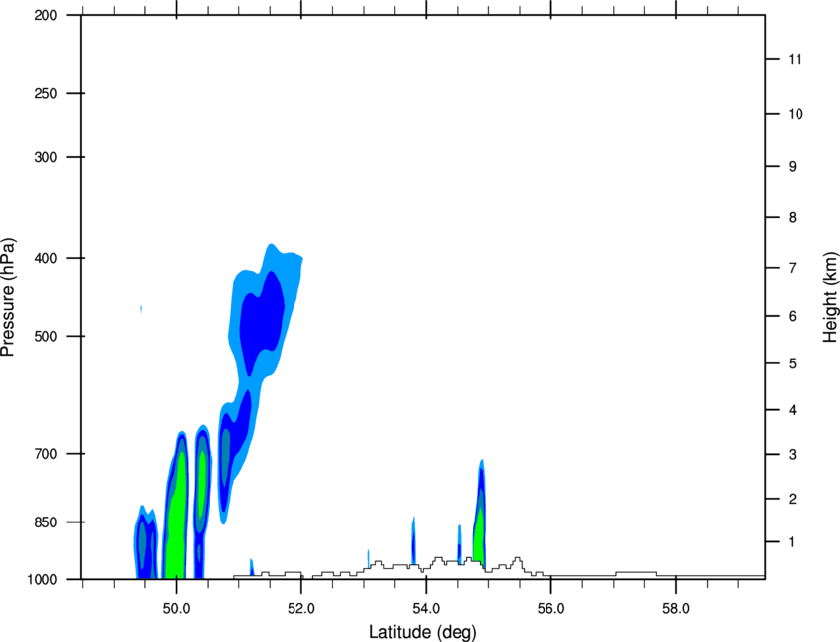Viewport: 840px width, 642px height.
Task: Click the 10 km height label
Action: pyautogui.click(x=796, y=114)
